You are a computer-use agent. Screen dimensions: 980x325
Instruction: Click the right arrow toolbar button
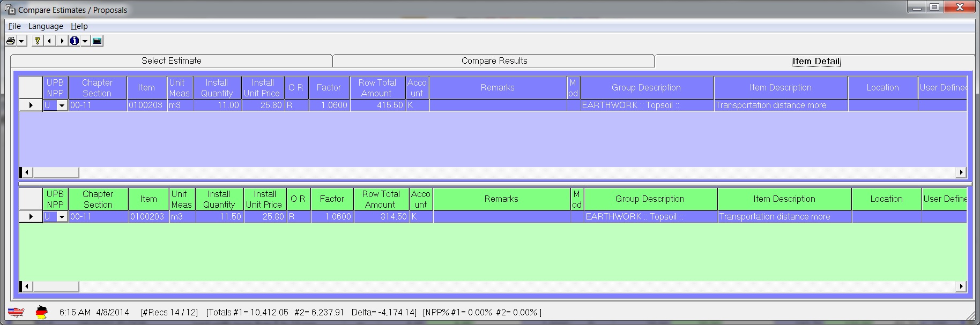[62, 41]
